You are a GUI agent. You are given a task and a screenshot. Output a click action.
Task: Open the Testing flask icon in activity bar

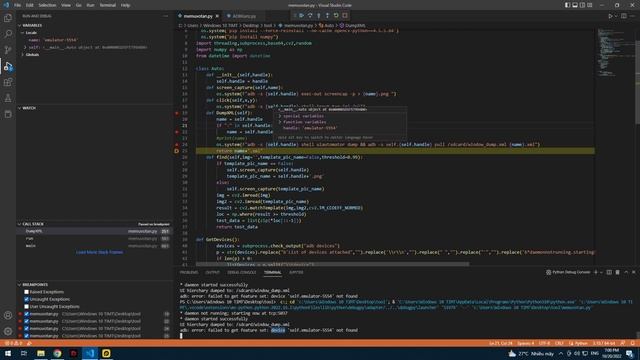8,98
